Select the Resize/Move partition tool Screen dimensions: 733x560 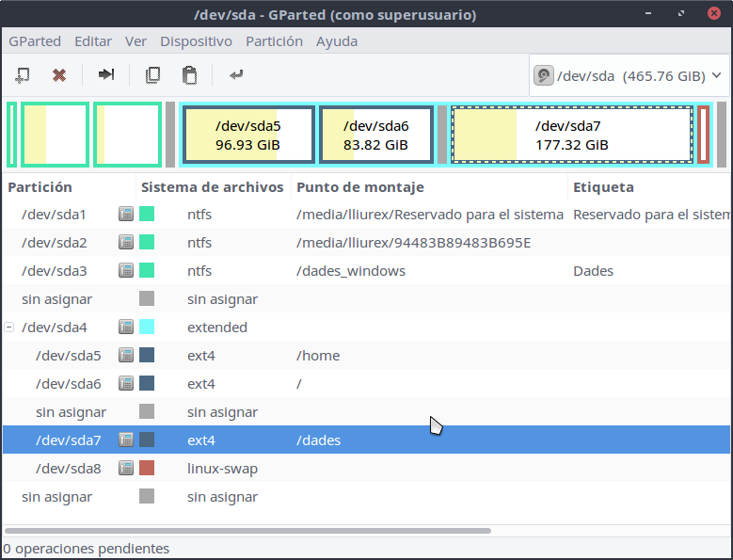tap(106, 74)
